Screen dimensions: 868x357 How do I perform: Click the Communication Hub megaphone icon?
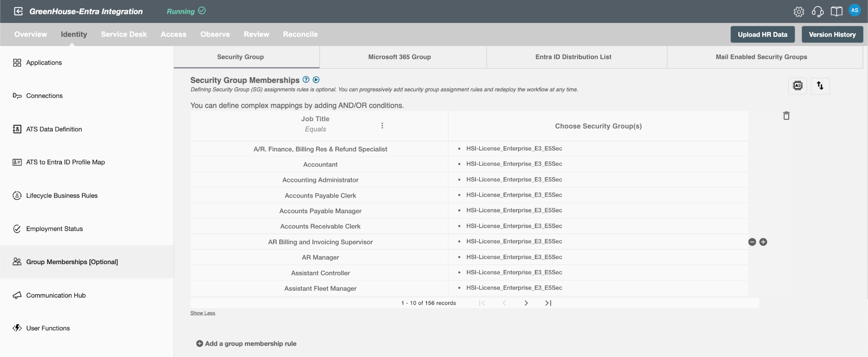pos(17,295)
